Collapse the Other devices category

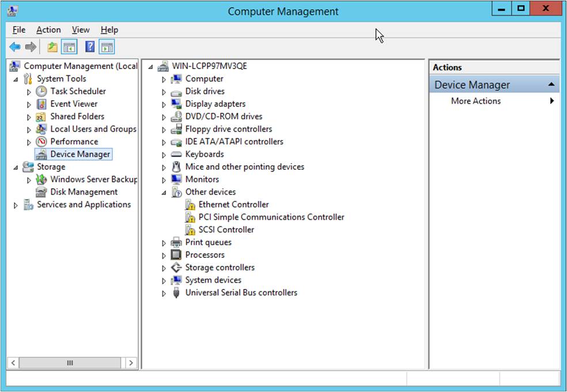coord(164,192)
